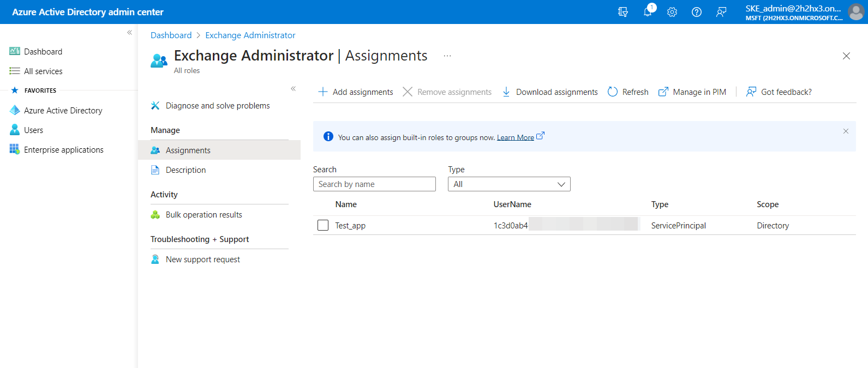
Task: Select the Test_app row checkbox
Action: pos(323,225)
